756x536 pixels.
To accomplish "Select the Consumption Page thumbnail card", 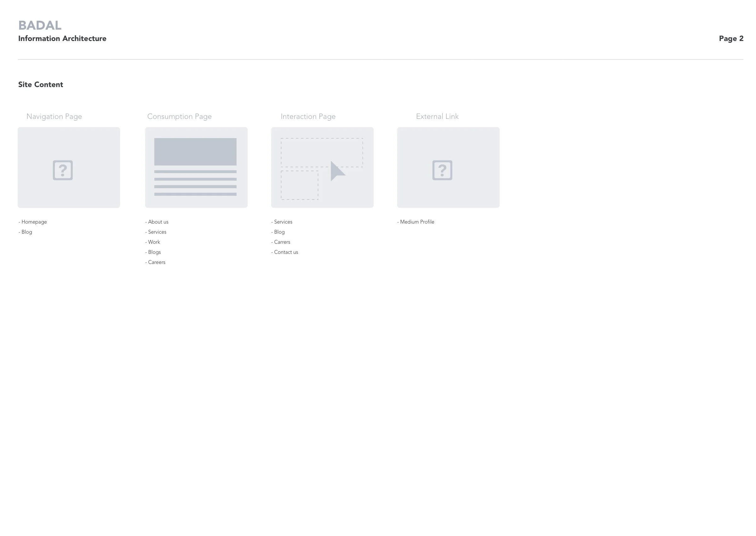I will point(196,167).
